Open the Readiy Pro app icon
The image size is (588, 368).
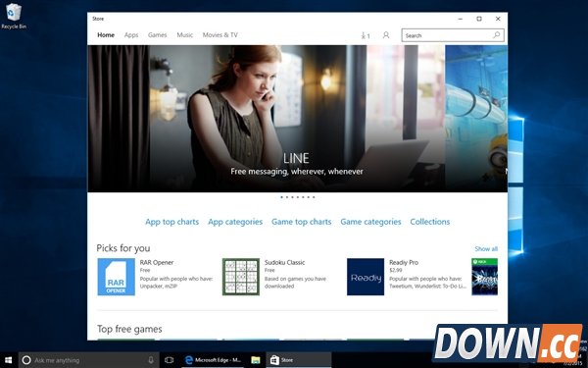point(366,277)
